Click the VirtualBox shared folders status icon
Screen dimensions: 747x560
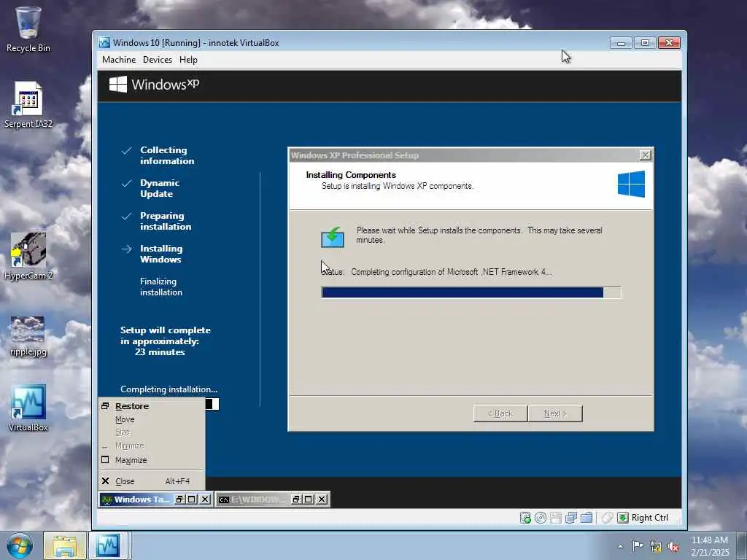(587, 518)
